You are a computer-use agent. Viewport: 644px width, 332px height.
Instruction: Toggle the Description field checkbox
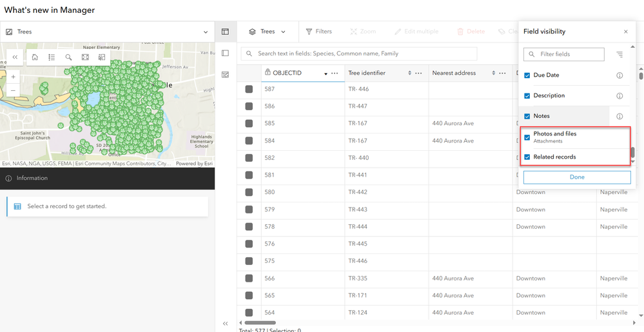pos(527,96)
